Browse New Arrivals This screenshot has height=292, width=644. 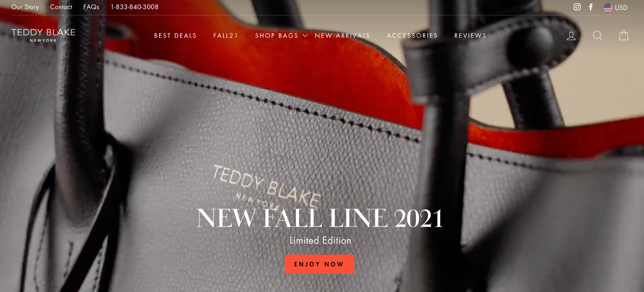[x=342, y=35]
